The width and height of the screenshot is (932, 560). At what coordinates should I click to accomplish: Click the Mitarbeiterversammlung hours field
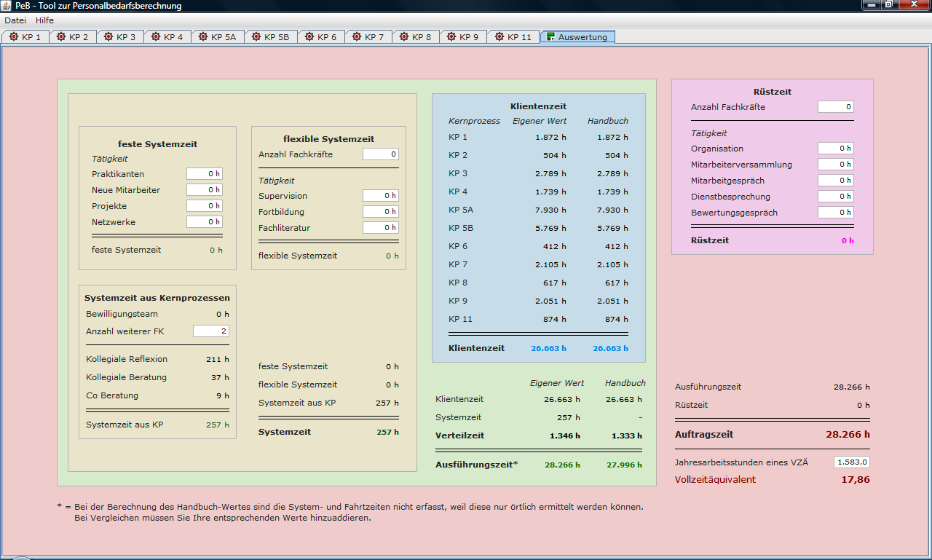835,165
